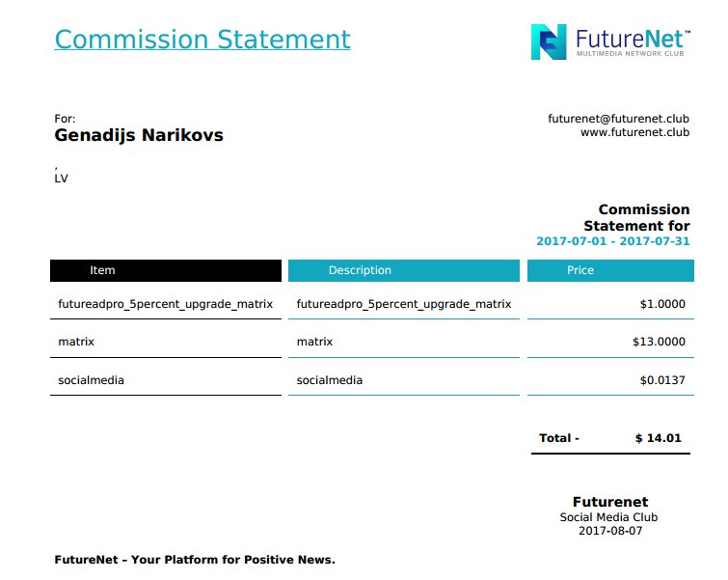Select futureadpro_5percent_upgrade_matrix in the Description column
The image size is (728, 580).
tap(403, 304)
